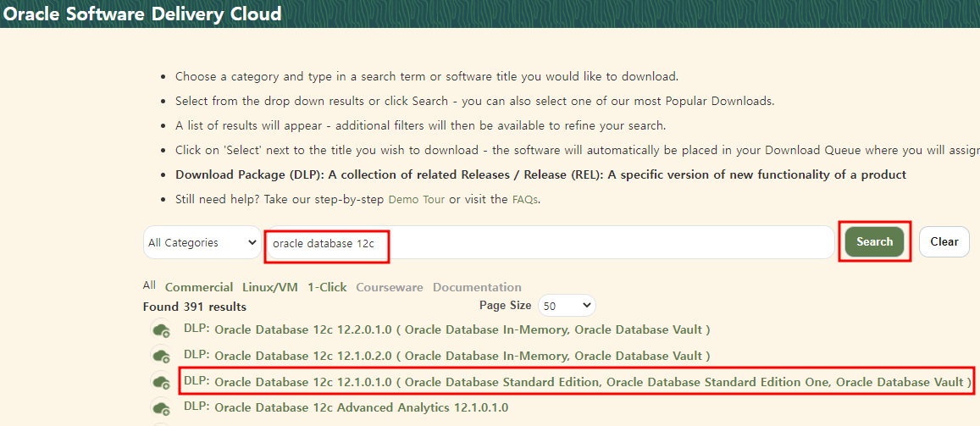Open the Page Size dropdown
Viewport: 980px width, 426px height.
point(567,306)
